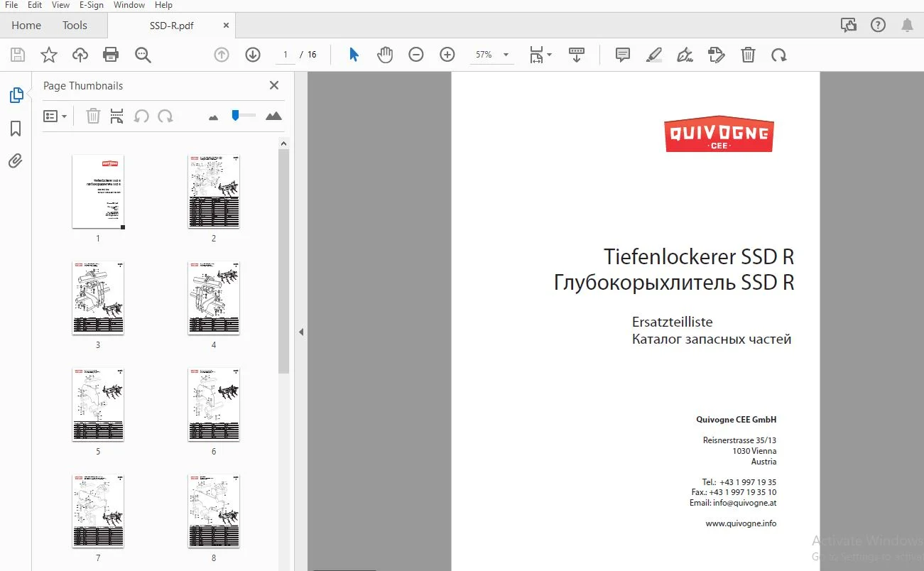Select the arrow selection tool
The height and width of the screenshot is (571, 924).
[x=354, y=55]
